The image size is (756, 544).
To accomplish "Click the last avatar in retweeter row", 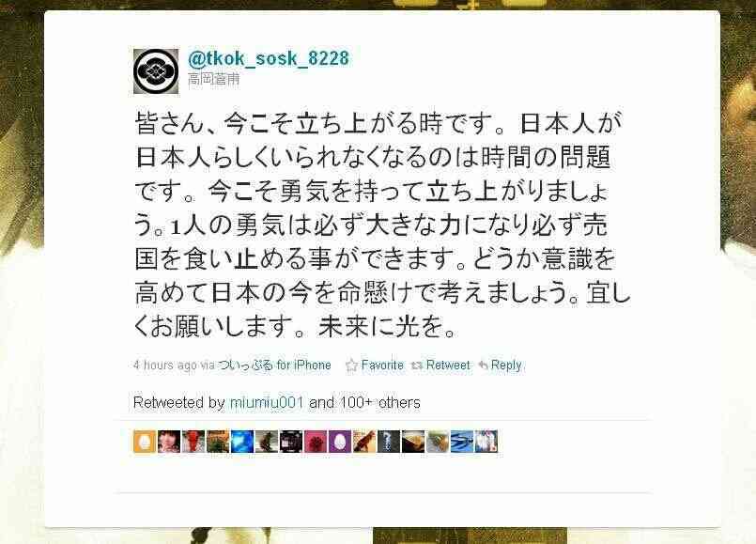I will click(486, 442).
